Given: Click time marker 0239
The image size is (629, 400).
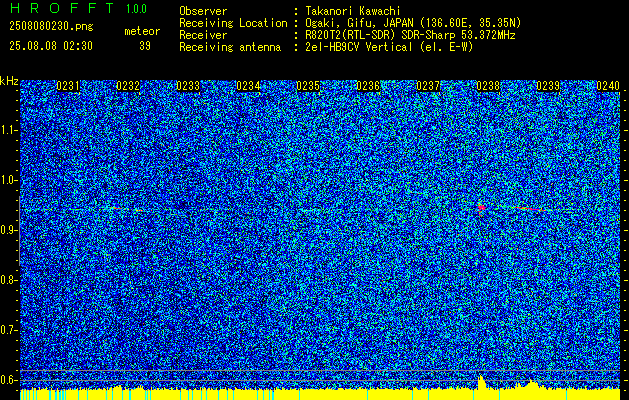Looking at the screenshot, I should [548, 86].
